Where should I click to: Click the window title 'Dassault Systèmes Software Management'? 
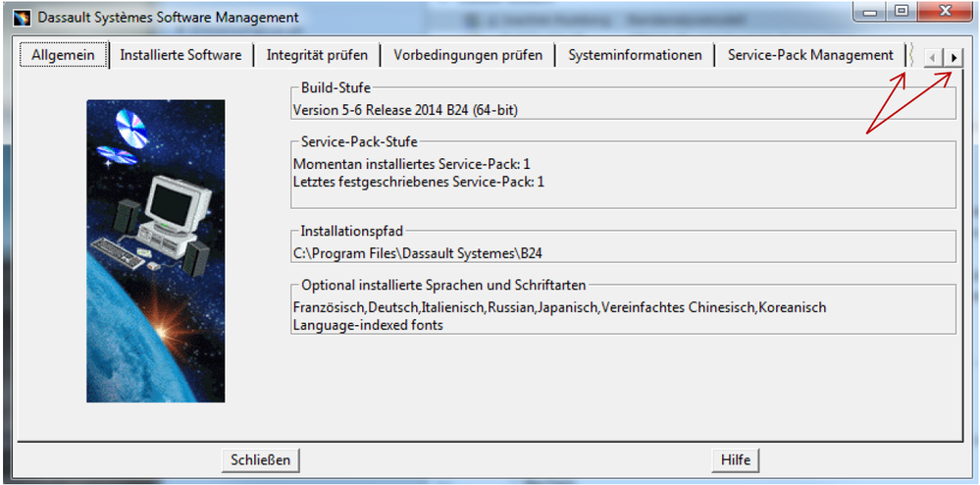coord(168,18)
